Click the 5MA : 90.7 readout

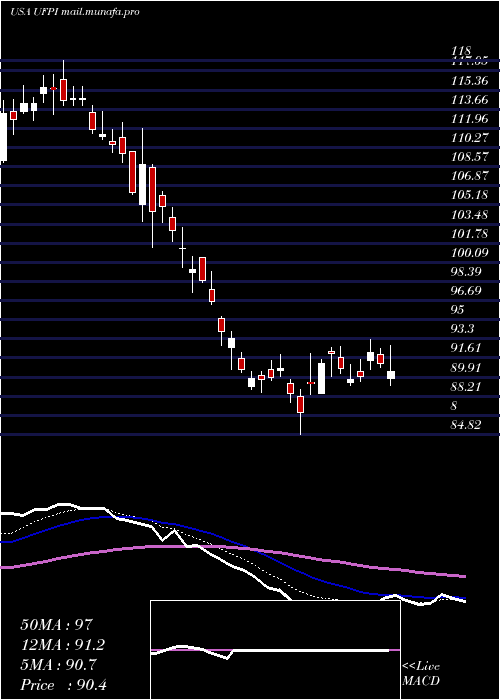click(59, 665)
